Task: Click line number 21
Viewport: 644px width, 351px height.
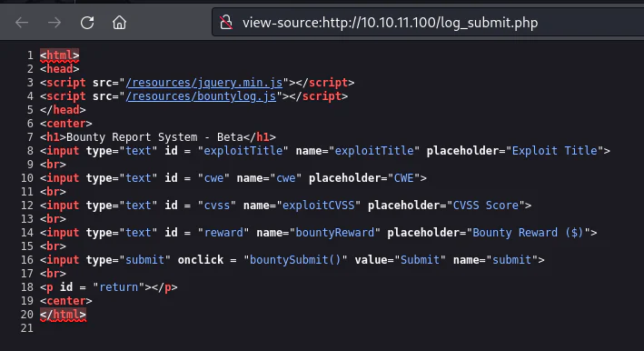Action: tap(26, 328)
